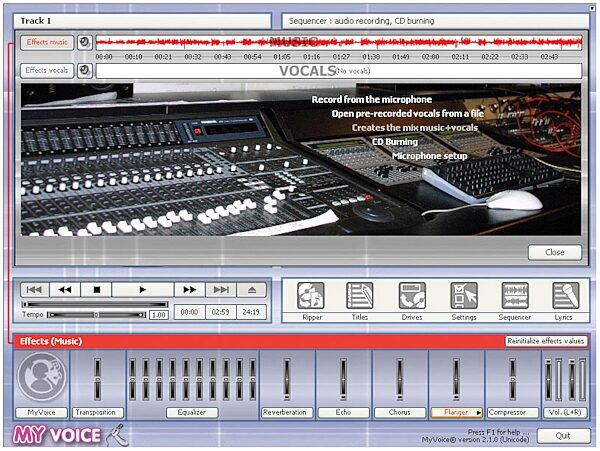Screen dimensions: 600x451
Task: Open the Lyrics microphone icon
Action: click(x=566, y=295)
